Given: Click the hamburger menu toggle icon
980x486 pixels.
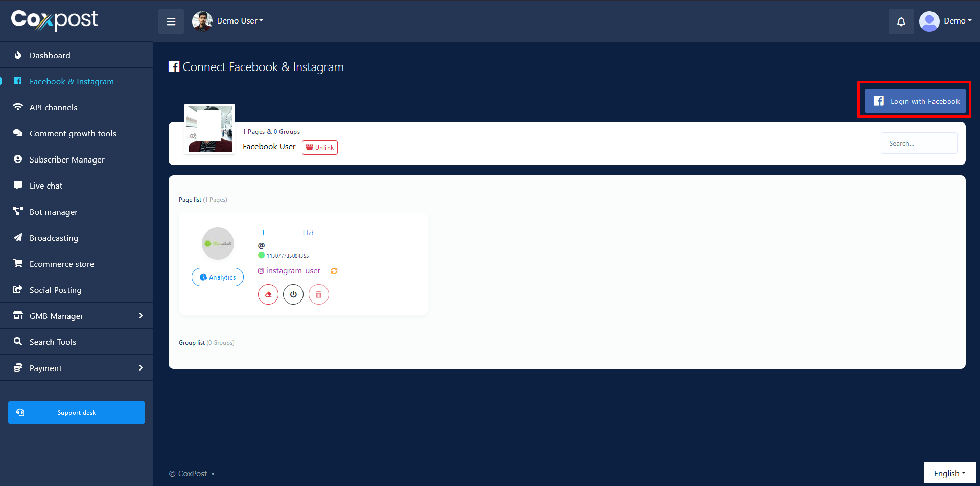Looking at the screenshot, I should [171, 21].
